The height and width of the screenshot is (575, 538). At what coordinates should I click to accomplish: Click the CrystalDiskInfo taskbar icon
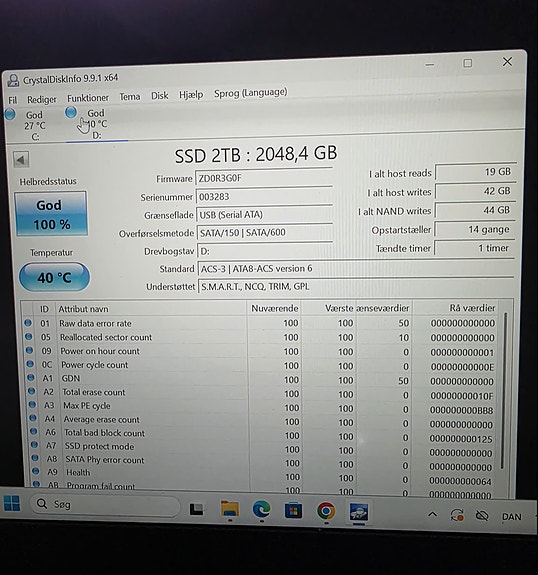(x=359, y=512)
